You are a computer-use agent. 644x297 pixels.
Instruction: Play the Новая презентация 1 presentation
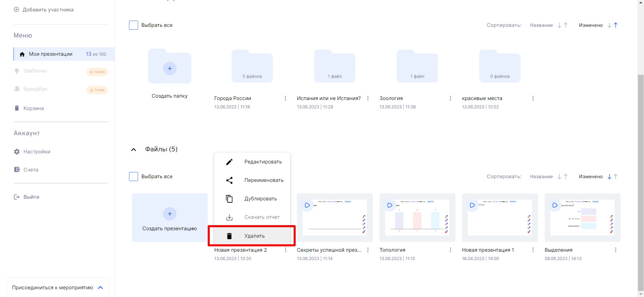(472, 205)
